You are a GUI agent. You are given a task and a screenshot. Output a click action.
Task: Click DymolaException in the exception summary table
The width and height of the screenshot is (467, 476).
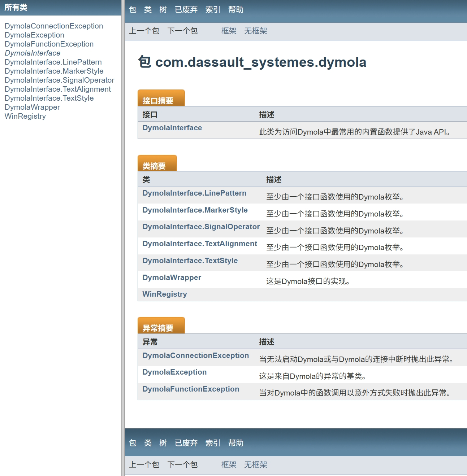coord(174,372)
